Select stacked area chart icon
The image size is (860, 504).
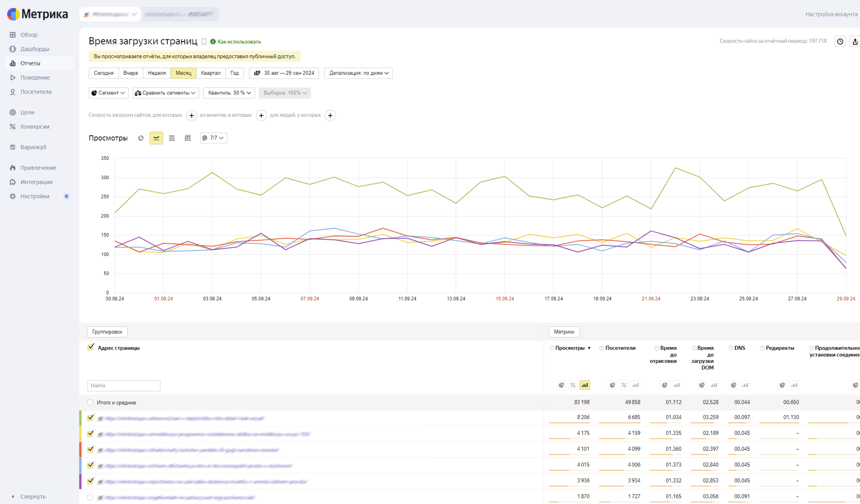click(x=172, y=138)
